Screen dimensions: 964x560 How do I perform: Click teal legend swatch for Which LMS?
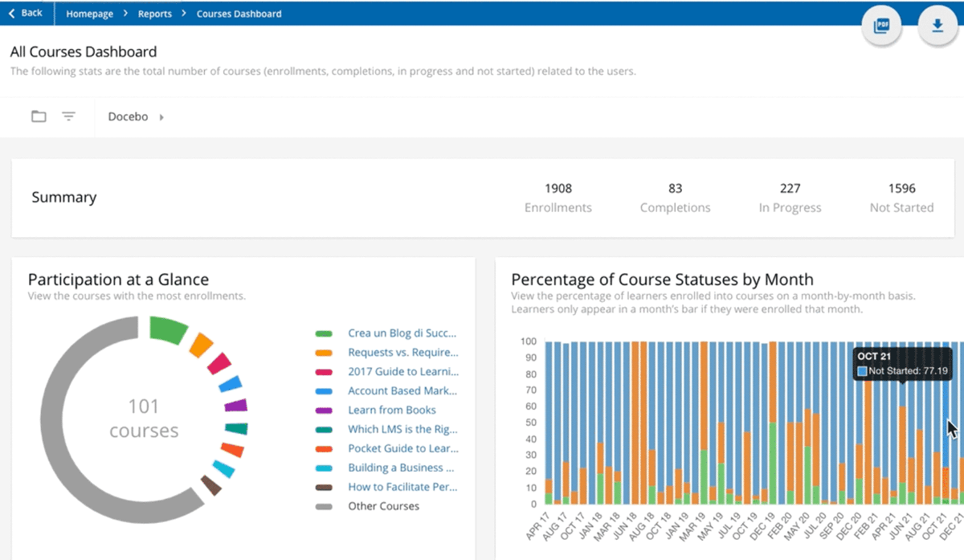(x=324, y=430)
